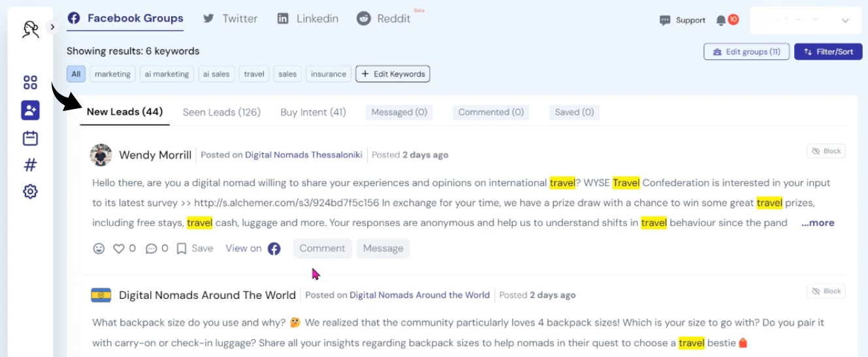The image size is (868, 357).
Task: Open the Digital Nomads Thessaloniki group link
Action: coord(304,155)
